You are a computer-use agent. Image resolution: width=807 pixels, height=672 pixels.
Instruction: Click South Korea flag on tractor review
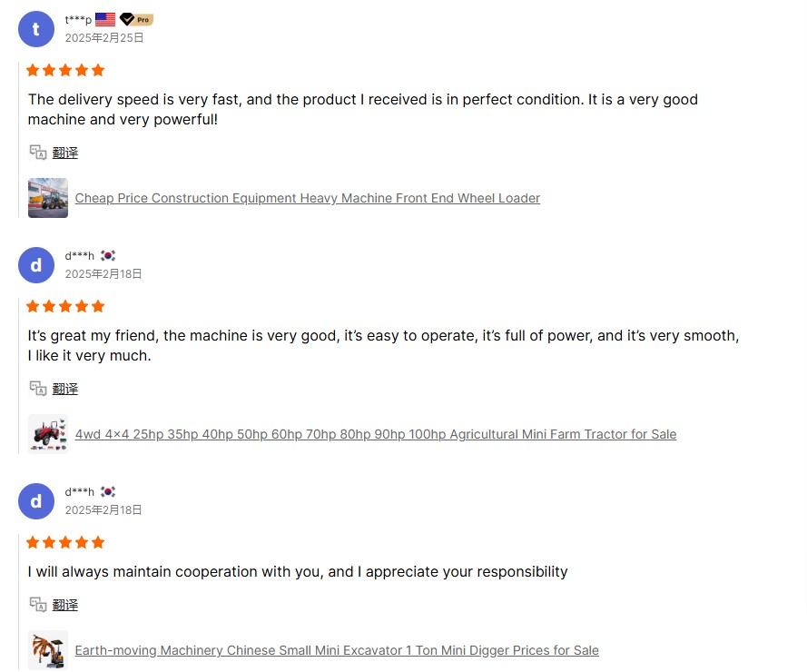pyautogui.click(x=108, y=255)
